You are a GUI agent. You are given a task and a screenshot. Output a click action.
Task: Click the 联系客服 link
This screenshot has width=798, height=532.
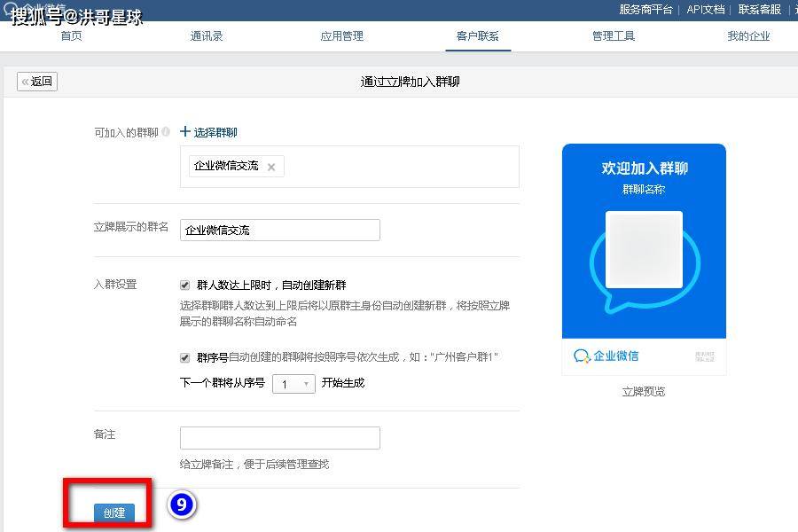point(759,9)
